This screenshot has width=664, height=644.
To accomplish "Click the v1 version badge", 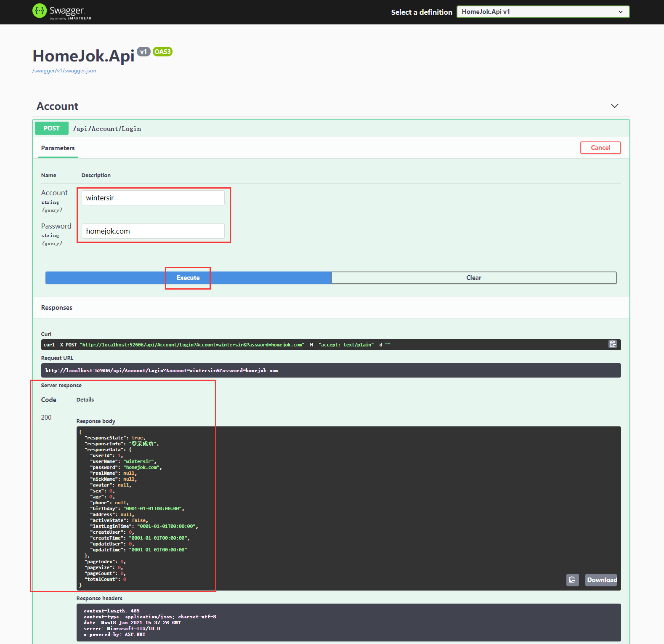I will pos(143,52).
